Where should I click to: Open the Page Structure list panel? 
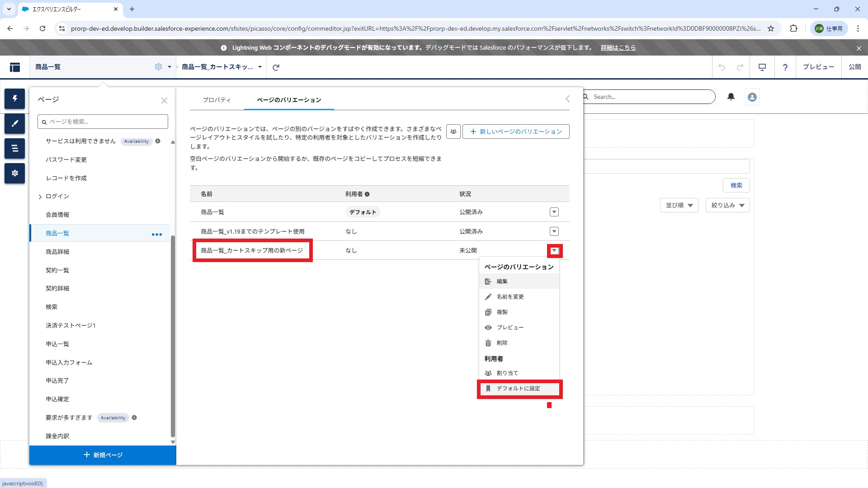14,148
